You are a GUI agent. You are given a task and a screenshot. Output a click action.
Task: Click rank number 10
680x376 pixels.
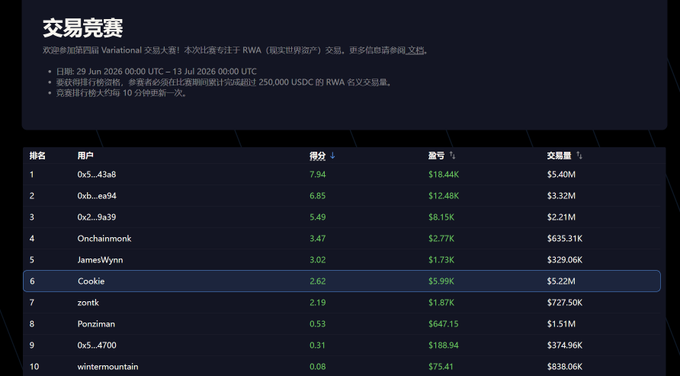pyautogui.click(x=34, y=366)
